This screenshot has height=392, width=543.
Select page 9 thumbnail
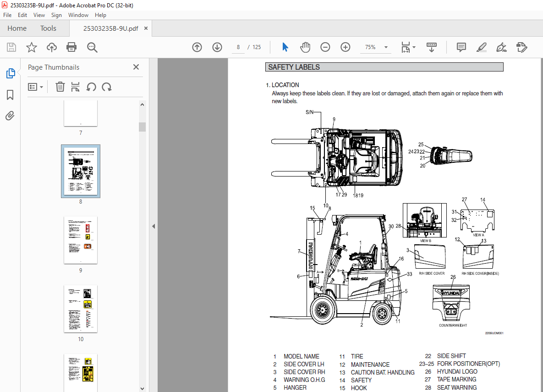(81, 240)
